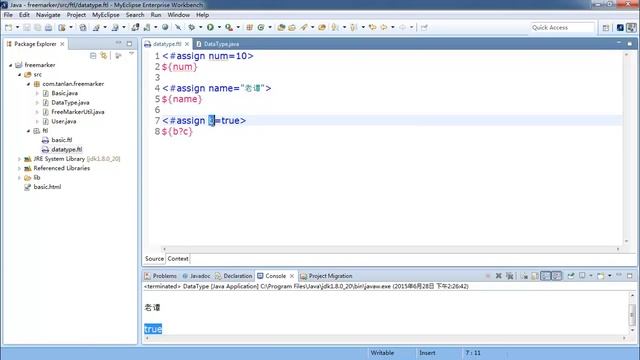640x360 pixels.
Task: Collapse the com.tanlan.freemarker package
Action: pos(29,84)
